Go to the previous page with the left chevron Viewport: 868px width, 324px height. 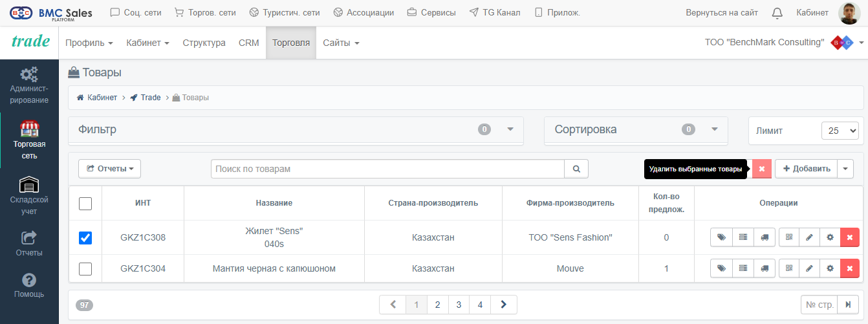[393, 305]
